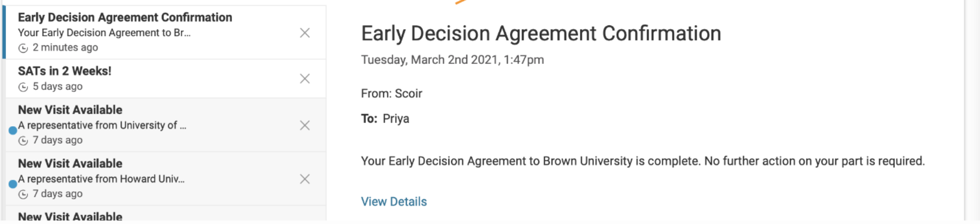Click the clock icon under University of... message
The width and height of the screenshot is (980, 224).
23,140
